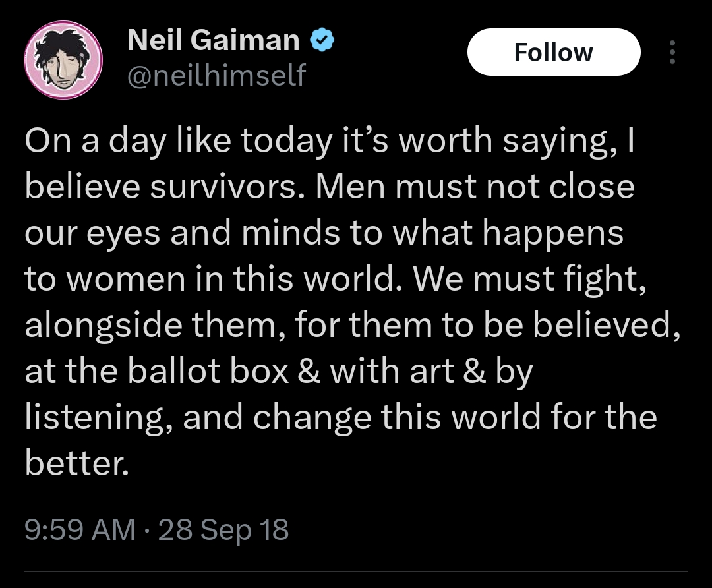Select the 28 Sep 18 date
Viewport: 712px width, 588px height.
click(x=223, y=529)
